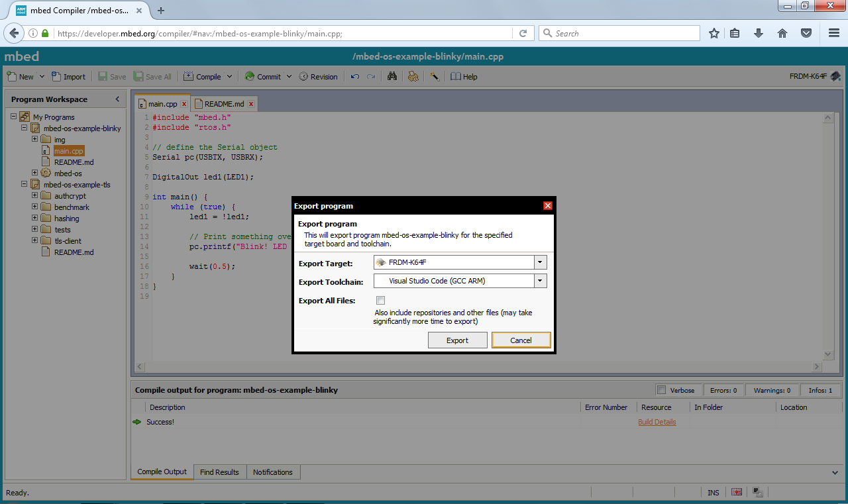Click the FRDM-K64F platform selector
The height and width of the screenshot is (504, 848).
(x=815, y=76)
